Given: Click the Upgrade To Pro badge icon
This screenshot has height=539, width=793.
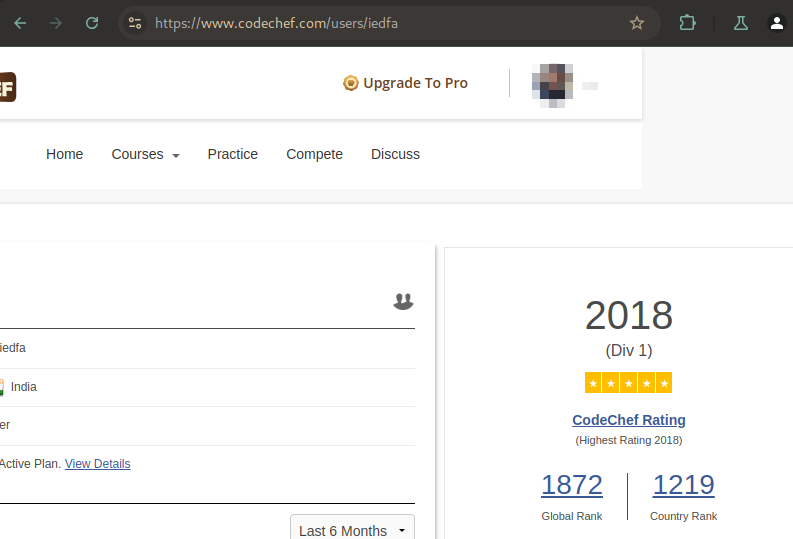Looking at the screenshot, I should click(350, 83).
